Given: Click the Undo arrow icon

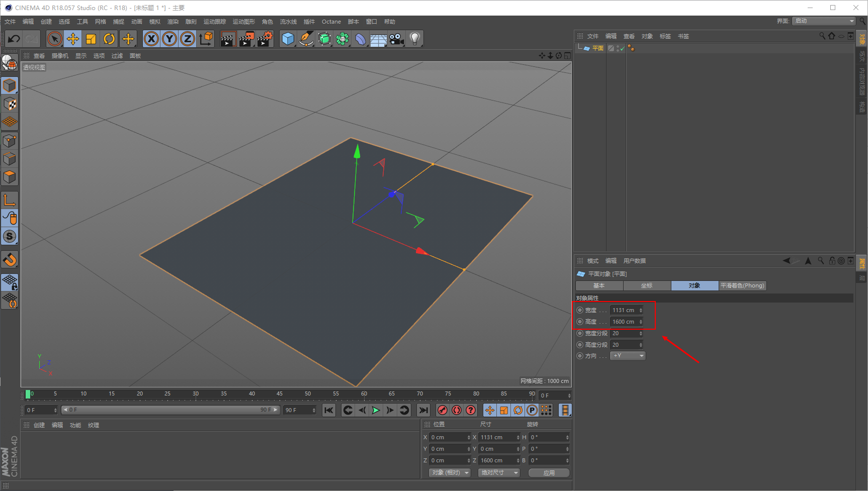Looking at the screenshot, I should [x=14, y=39].
